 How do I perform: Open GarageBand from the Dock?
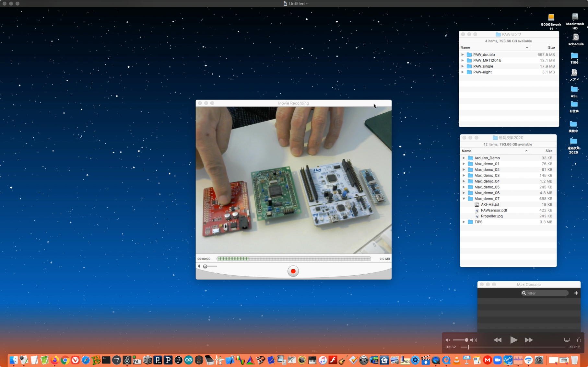click(343, 360)
